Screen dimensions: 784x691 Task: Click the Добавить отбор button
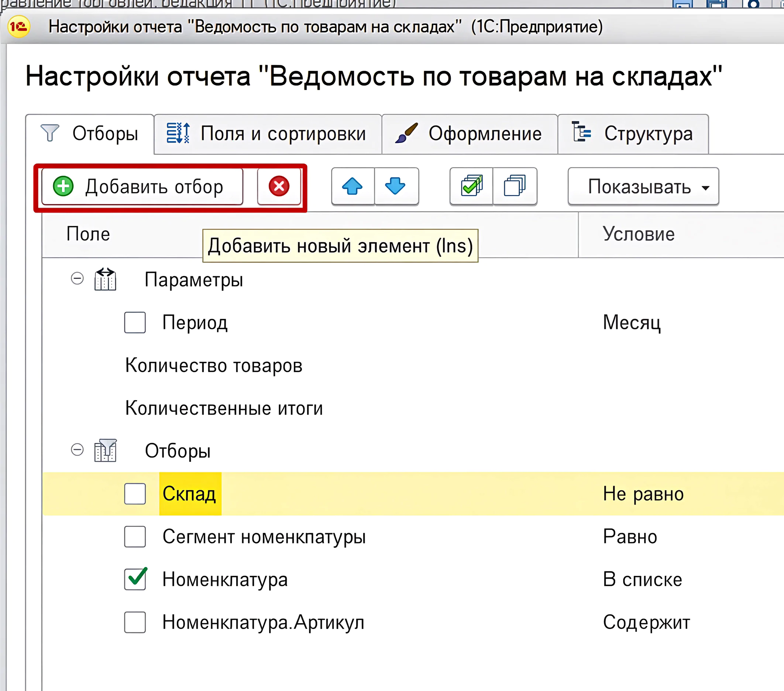click(142, 187)
